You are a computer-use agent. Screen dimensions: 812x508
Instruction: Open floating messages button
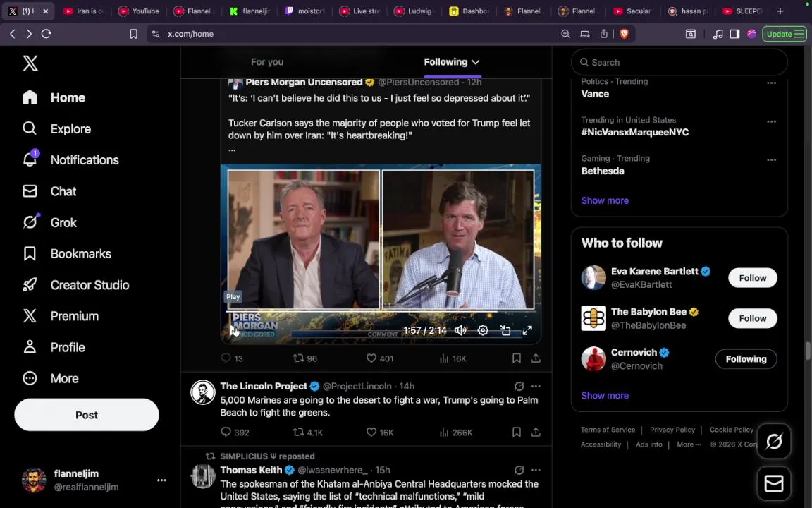774,483
